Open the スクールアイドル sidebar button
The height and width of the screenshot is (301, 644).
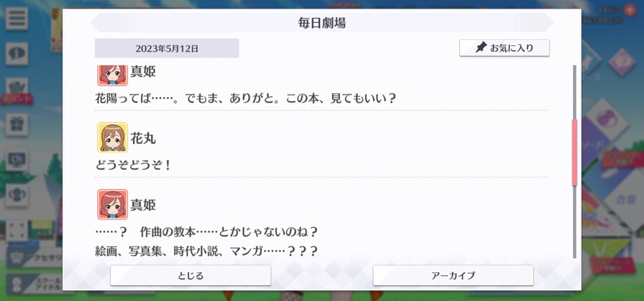(x=34, y=284)
